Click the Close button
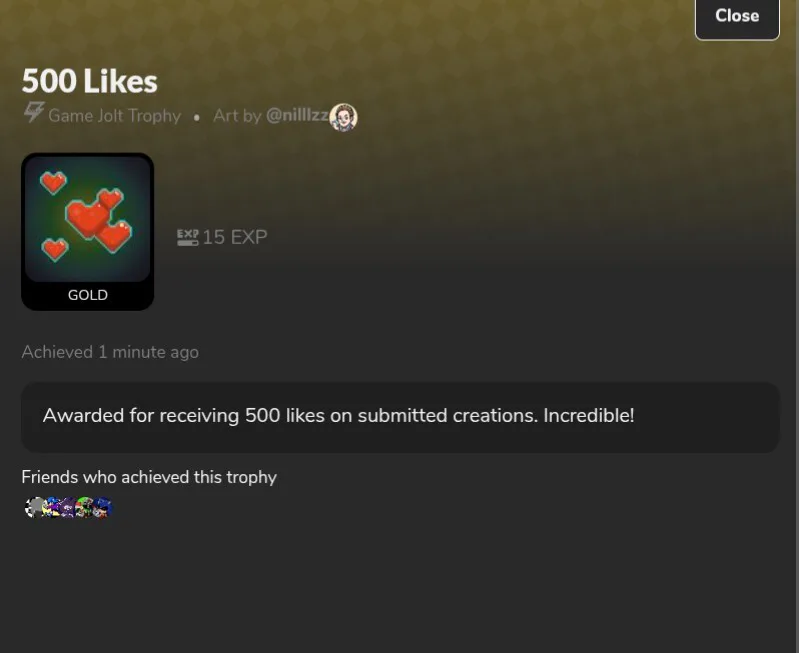The height and width of the screenshot is (653, 799). coord(737,17)
